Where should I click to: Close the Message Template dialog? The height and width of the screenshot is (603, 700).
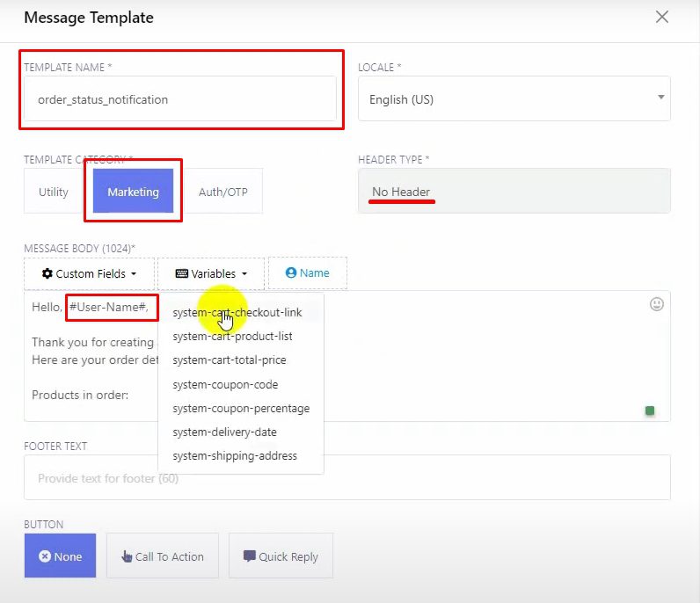coord(662,17)
